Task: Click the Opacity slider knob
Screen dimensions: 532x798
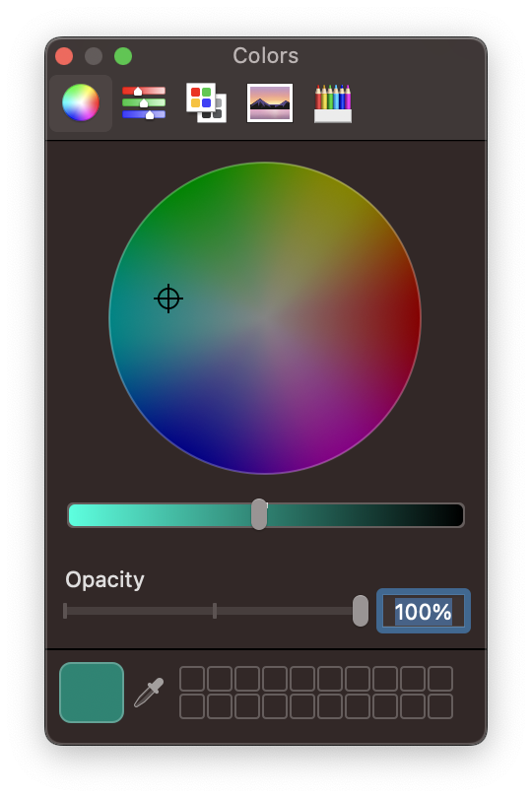Action: 361,611
